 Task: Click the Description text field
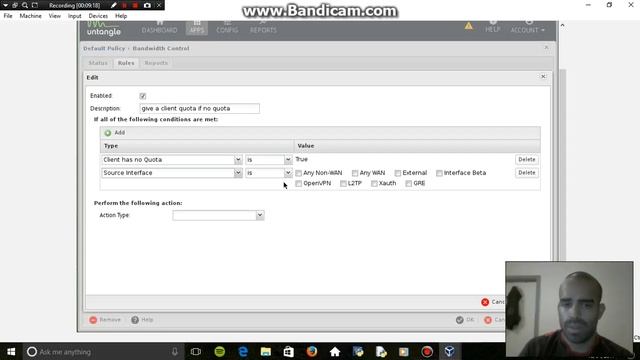click(200, 109)
